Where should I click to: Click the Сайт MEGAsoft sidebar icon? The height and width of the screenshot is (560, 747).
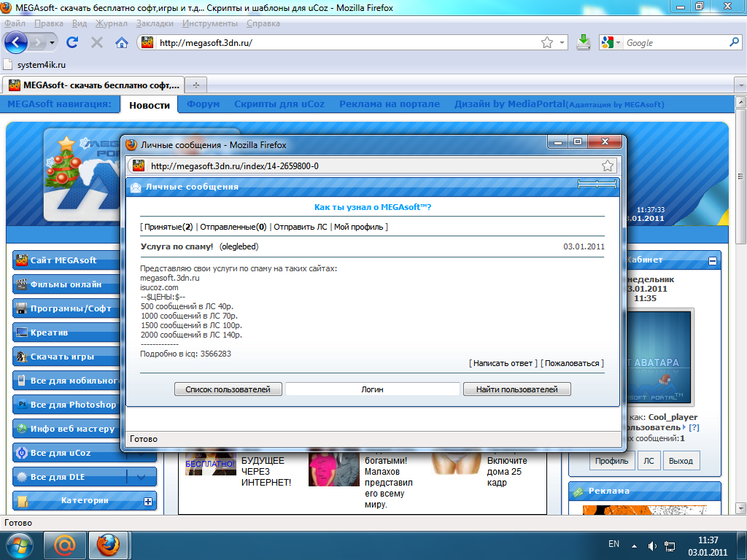[22, 260]
